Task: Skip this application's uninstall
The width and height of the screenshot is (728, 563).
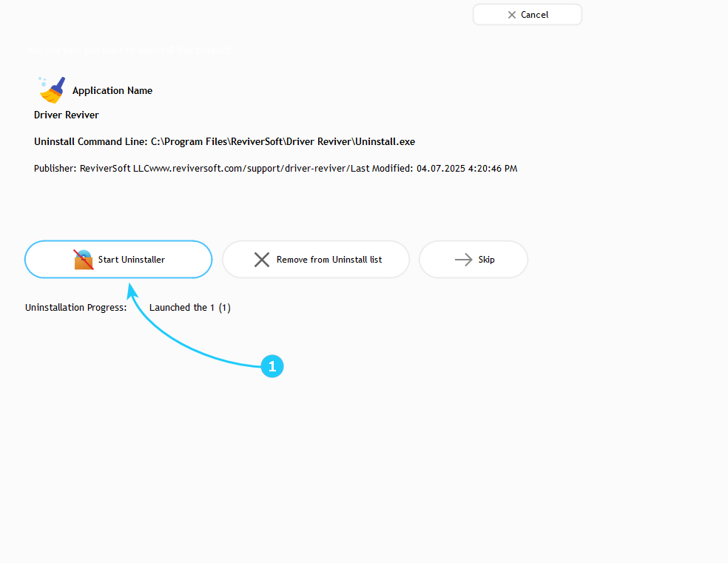Action: coord(473,260)
